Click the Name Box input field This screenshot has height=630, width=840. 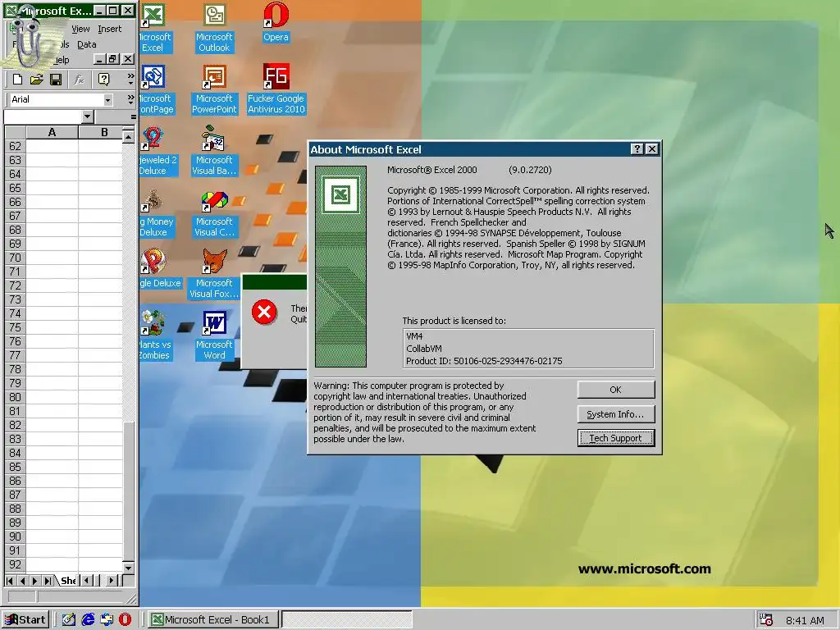click(x=43, y=116)
